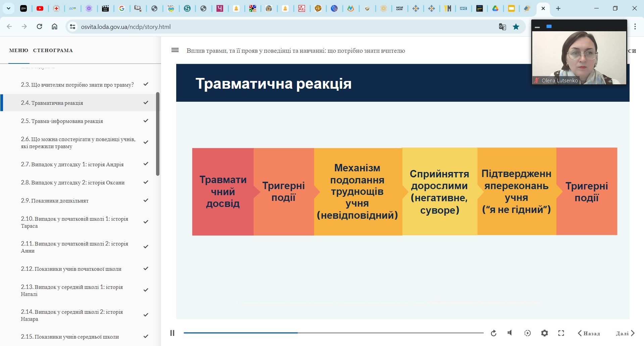Select the МЕНЮ tab

coord(18,50)
